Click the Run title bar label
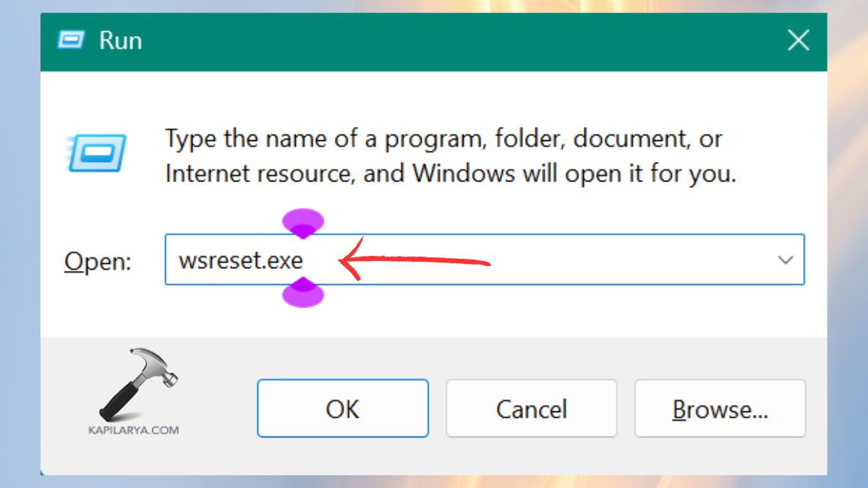Screen dimensions: 868x488 120,40
